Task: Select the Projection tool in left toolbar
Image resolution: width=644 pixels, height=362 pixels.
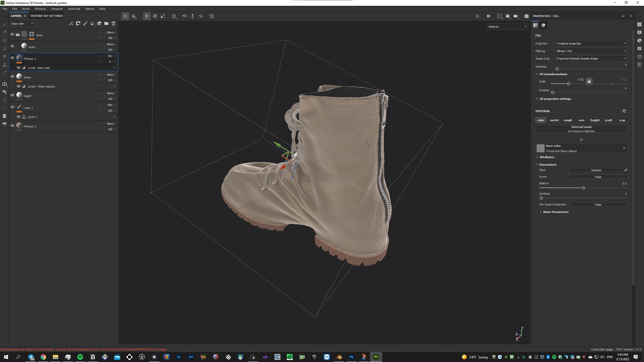Action: pos(4,40)
